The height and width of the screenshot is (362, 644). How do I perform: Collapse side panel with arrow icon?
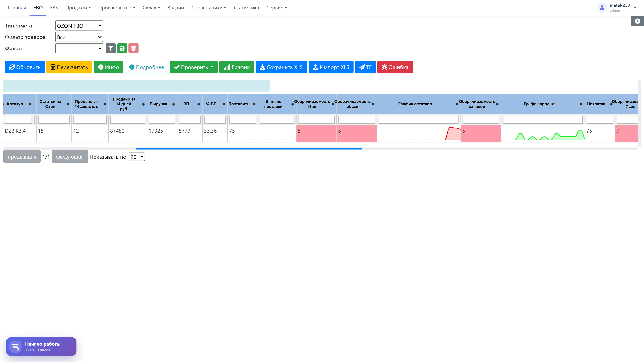(637, 21)
